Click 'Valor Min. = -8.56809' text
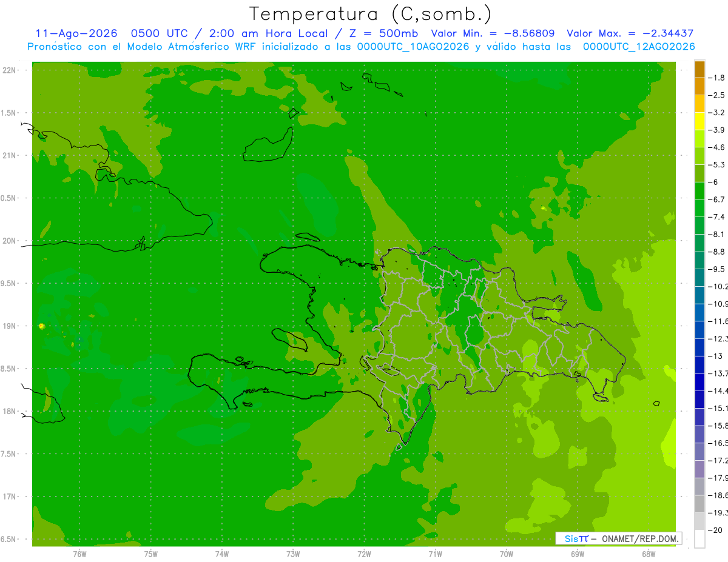This screenshot has height=562, width=728. 493,34
